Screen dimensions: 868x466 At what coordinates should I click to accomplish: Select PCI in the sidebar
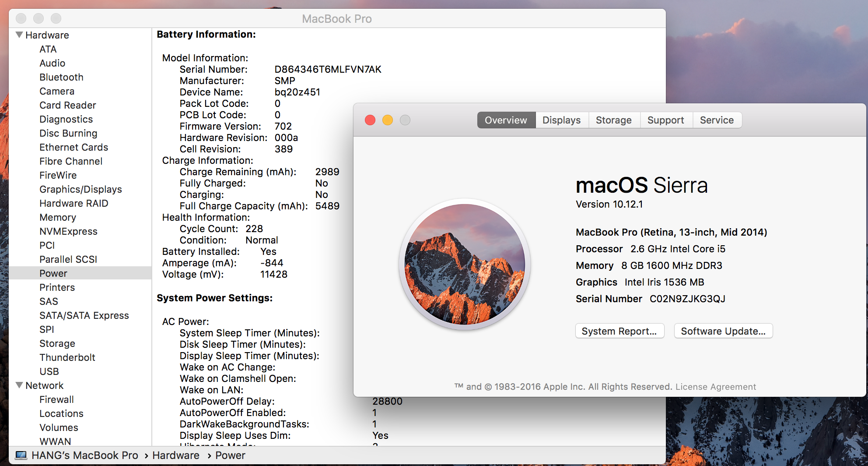click(x=47, y=245)
